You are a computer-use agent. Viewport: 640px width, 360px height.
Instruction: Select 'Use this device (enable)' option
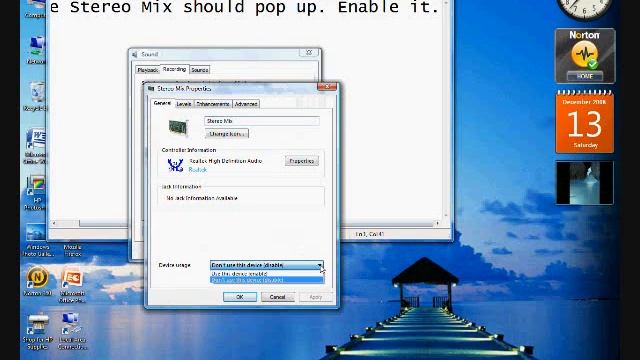[x=267, y=273]
